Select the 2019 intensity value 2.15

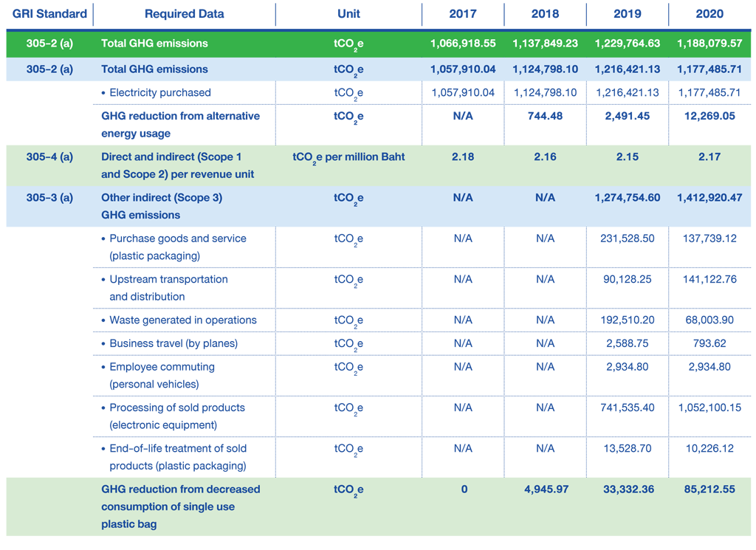pyautogui.click(x=628, y=157)
